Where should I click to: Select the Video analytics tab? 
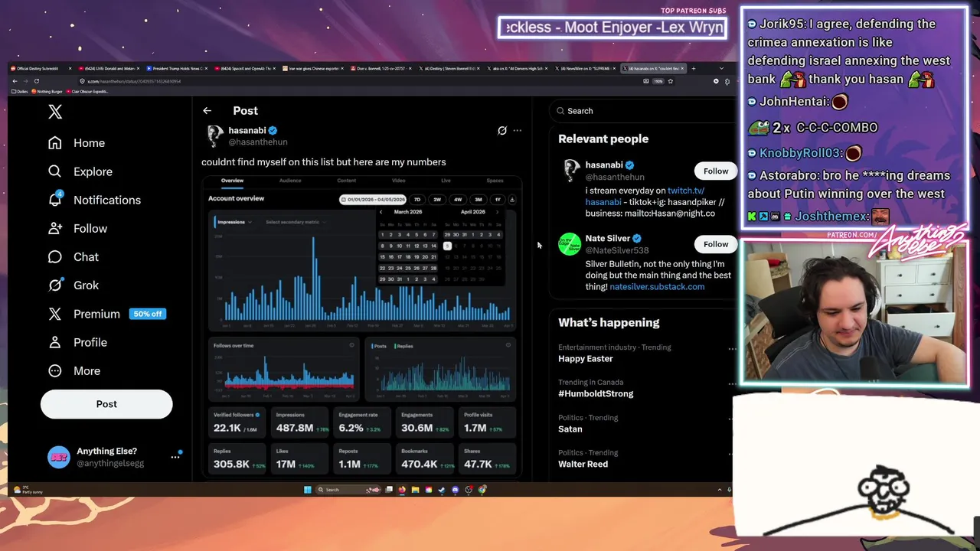(x=399, y=181)
